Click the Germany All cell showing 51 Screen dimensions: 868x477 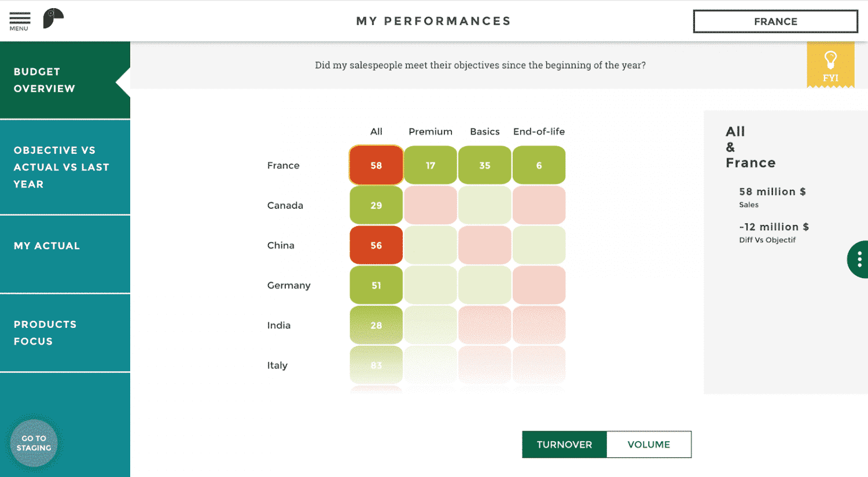(x=376, y=285)
